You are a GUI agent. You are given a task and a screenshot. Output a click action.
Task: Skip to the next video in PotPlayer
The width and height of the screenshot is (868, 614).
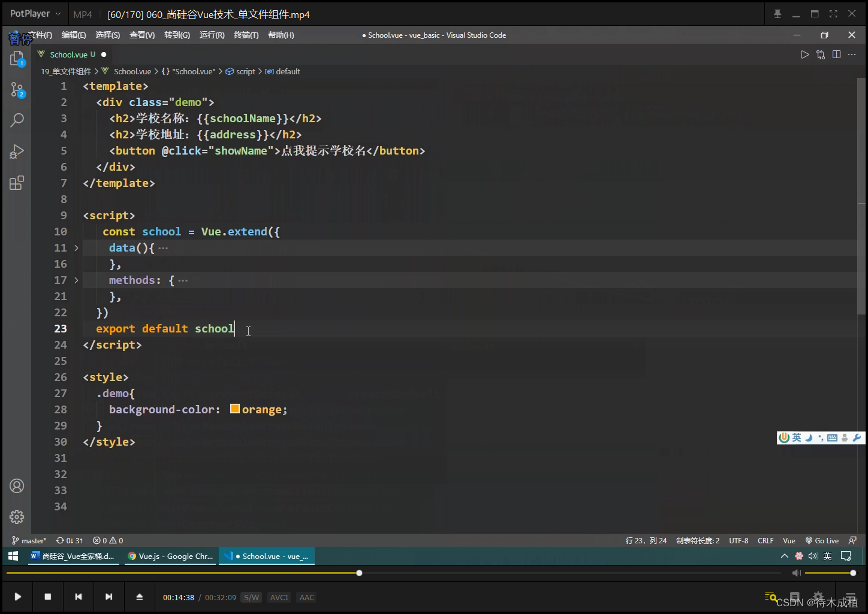pyautogui.click(x=108, y=597)
